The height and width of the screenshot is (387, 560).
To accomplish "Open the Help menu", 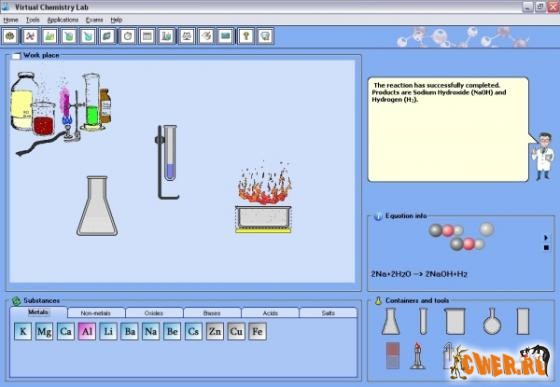I will [x=116, y=20].
